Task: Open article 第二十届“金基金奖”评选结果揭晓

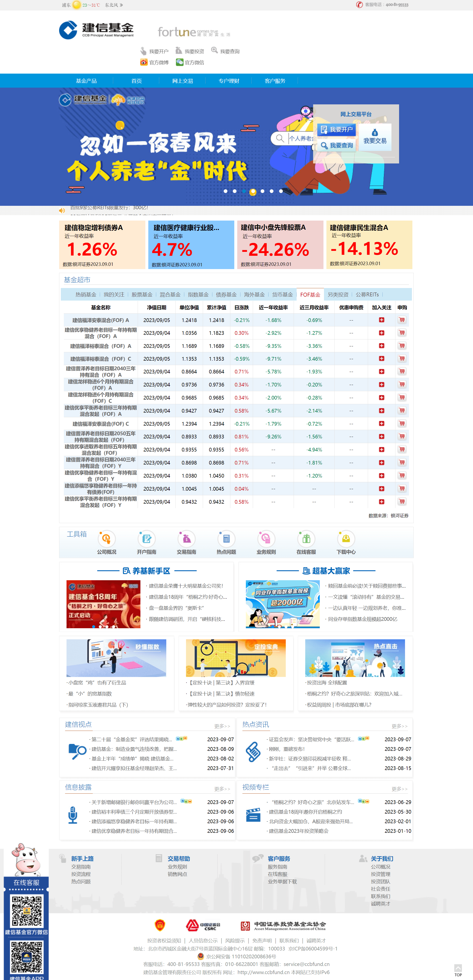Action: 132,739
